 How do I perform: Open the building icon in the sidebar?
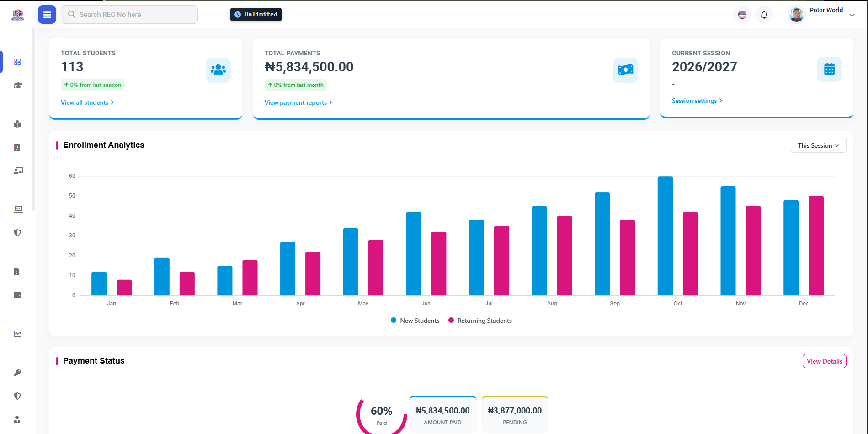click(x=17, y=147)
